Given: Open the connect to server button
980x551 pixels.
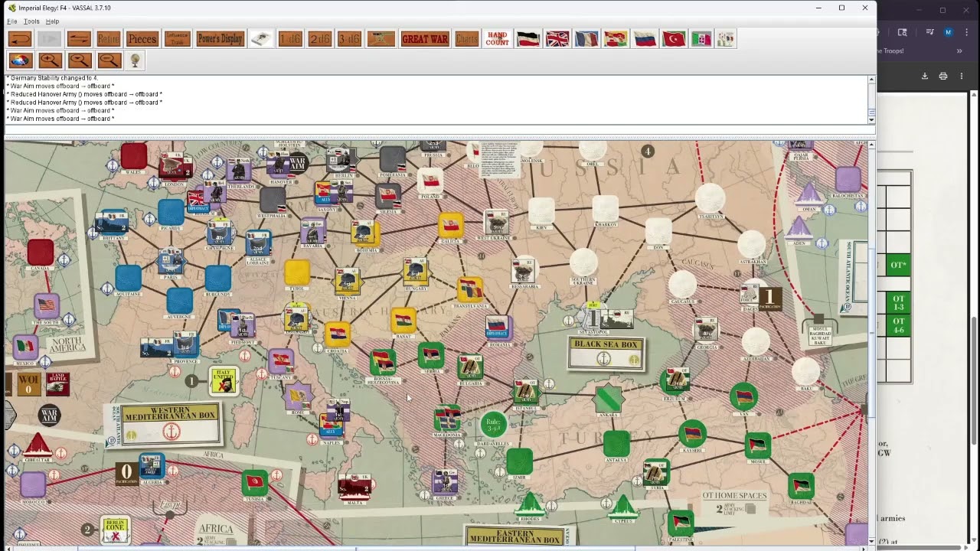Looking at the screenshot, I should pyautogui.click(x=79, y=39).
